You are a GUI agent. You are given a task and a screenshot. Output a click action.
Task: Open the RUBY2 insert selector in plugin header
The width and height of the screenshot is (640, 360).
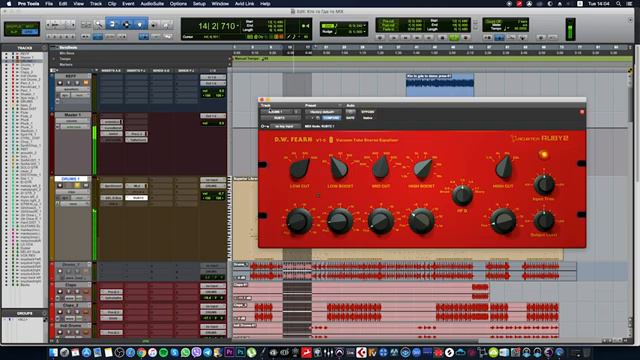coord(280,118)
